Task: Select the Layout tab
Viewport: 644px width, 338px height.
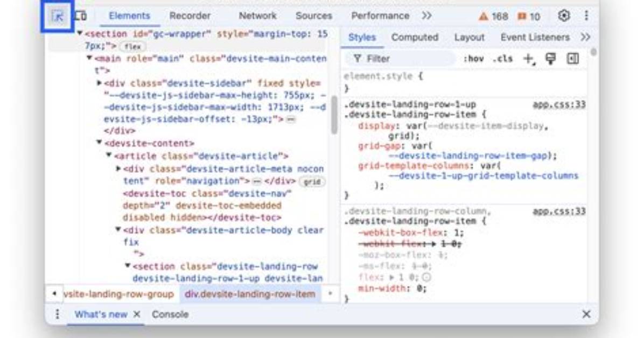Action: point(469,37)
